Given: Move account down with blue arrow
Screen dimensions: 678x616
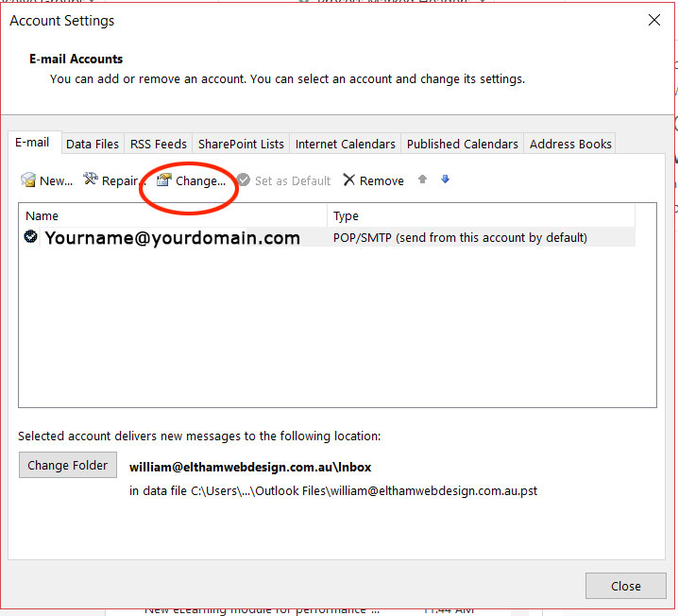Looking at the screenshot, I should point(446,180).
